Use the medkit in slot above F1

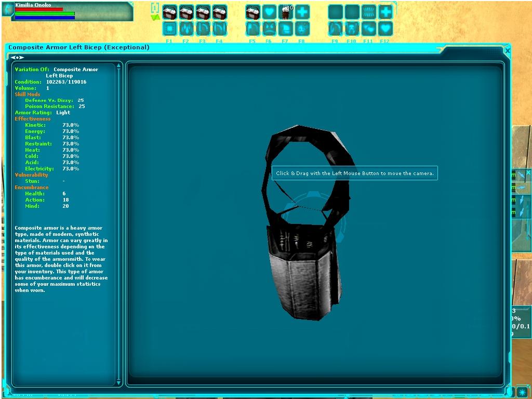(x=170, y=12)
